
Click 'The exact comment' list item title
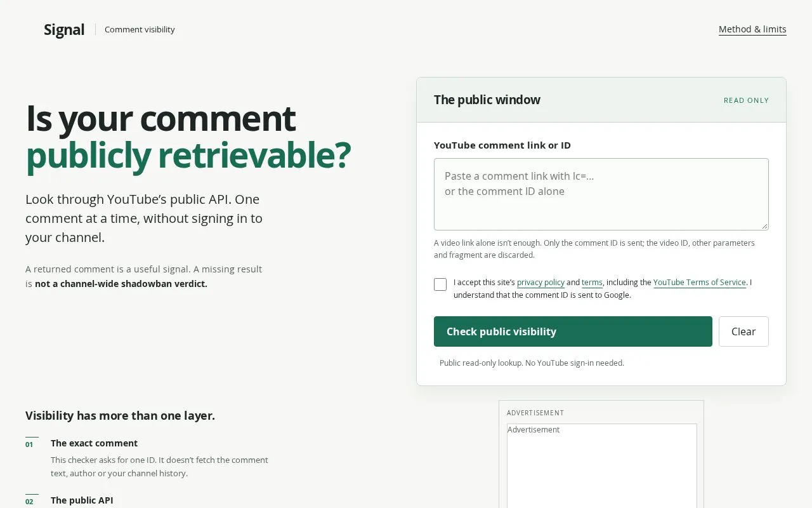tap(94, 443)
